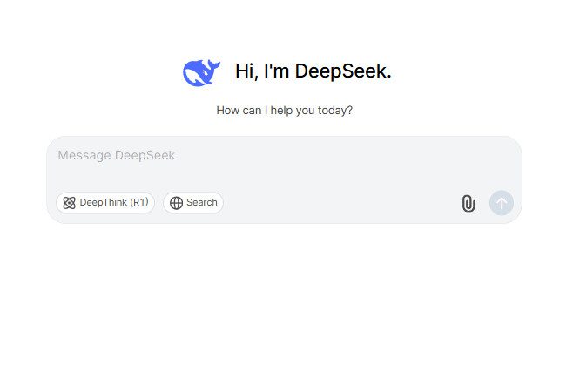Click blank space right of Search pill

point(340,203)
